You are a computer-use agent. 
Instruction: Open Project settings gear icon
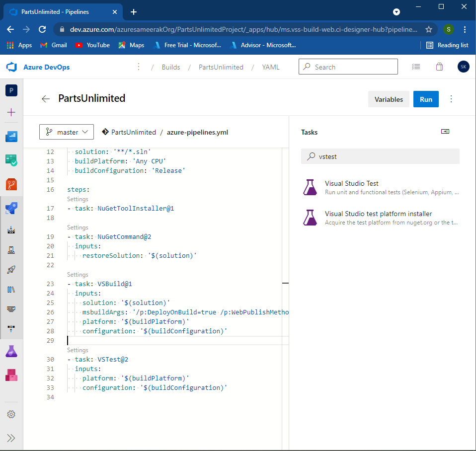coord(11,414)
